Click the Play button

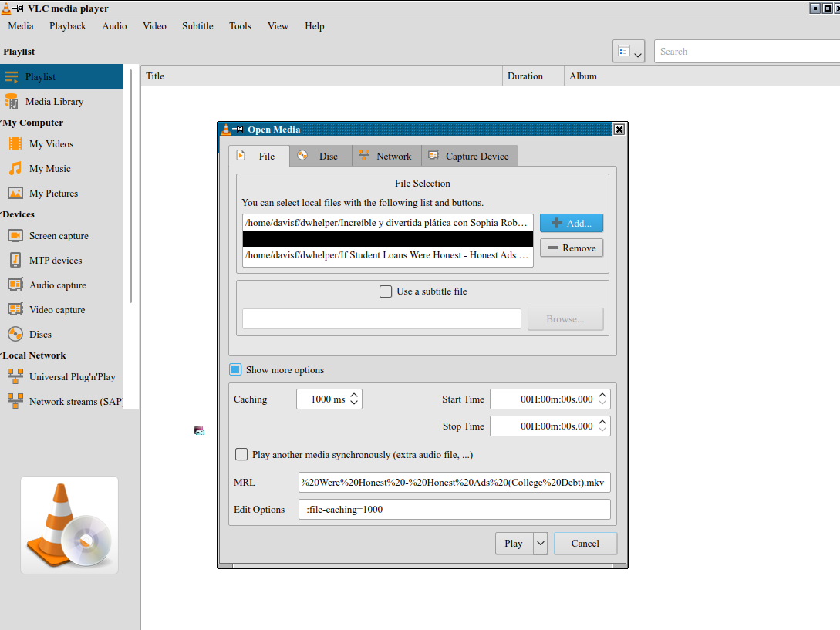click(514, 543)
